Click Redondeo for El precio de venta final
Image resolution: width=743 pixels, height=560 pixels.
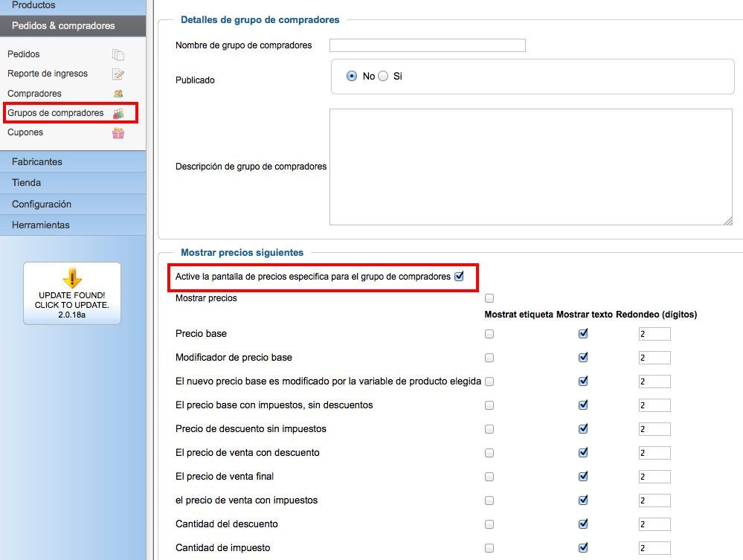coord(654,477)
